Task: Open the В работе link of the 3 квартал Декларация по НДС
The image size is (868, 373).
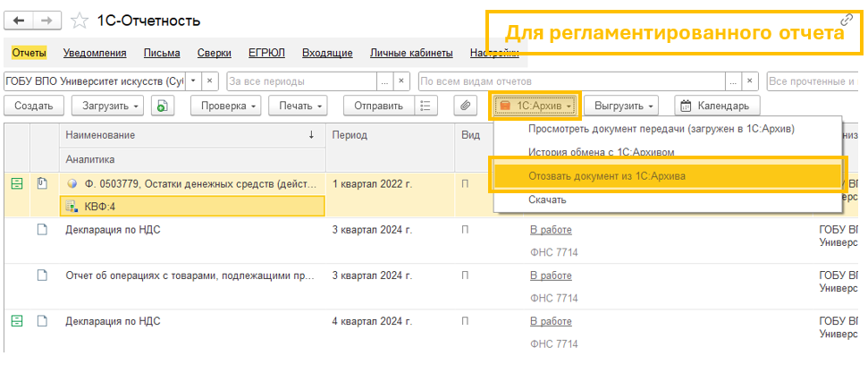Action: [551, 230]
